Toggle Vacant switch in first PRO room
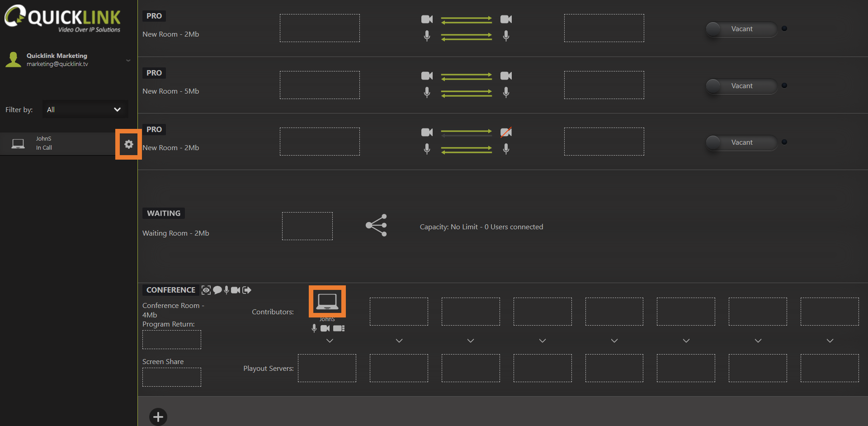This screenshot has height=426, width=868. point(741,29)
